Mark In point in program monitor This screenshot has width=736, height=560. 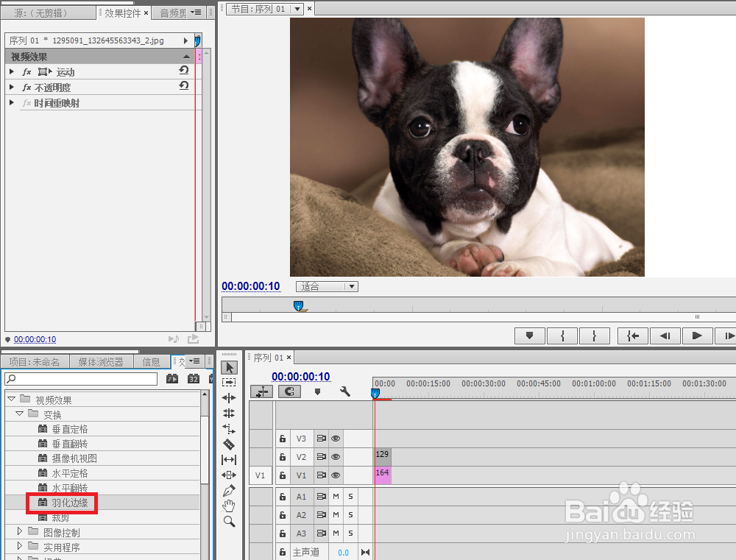pyautogui.click(x=562, y=336)
